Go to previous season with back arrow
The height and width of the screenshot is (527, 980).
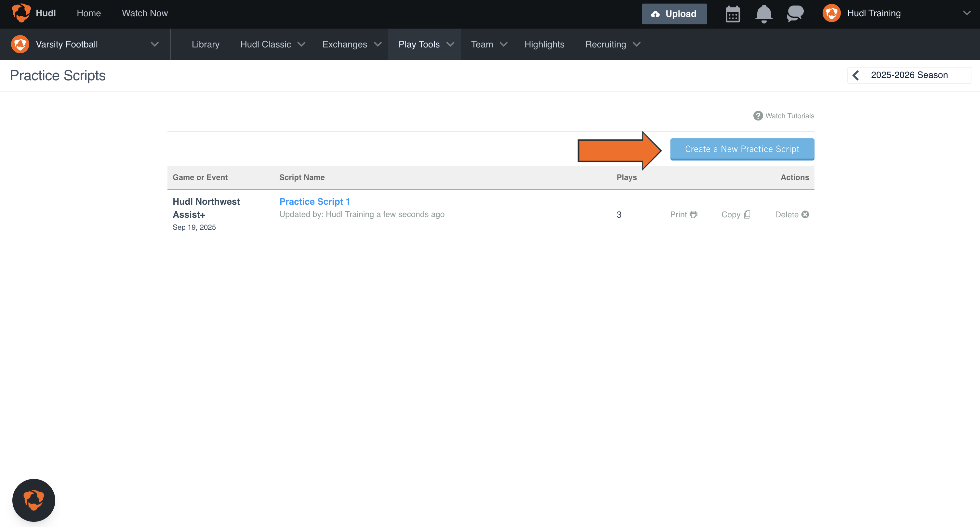855,75
